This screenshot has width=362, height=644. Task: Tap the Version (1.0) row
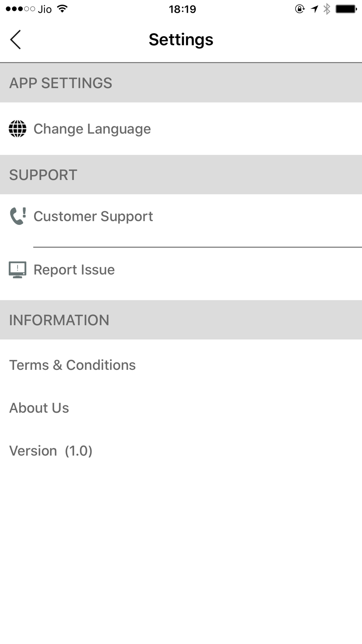point(181,451)
